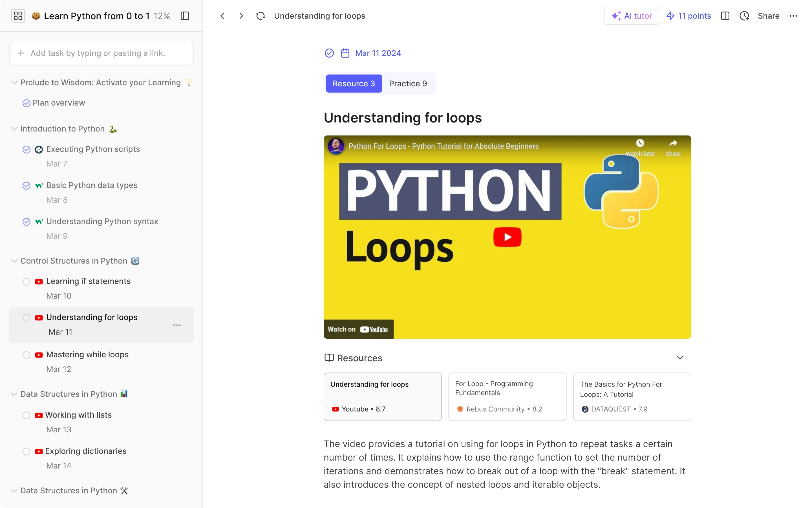Open The Basics for Python For Loops card
Image resolution: width=812 pixels, height=508 pixels.
(x=632, y=397)
